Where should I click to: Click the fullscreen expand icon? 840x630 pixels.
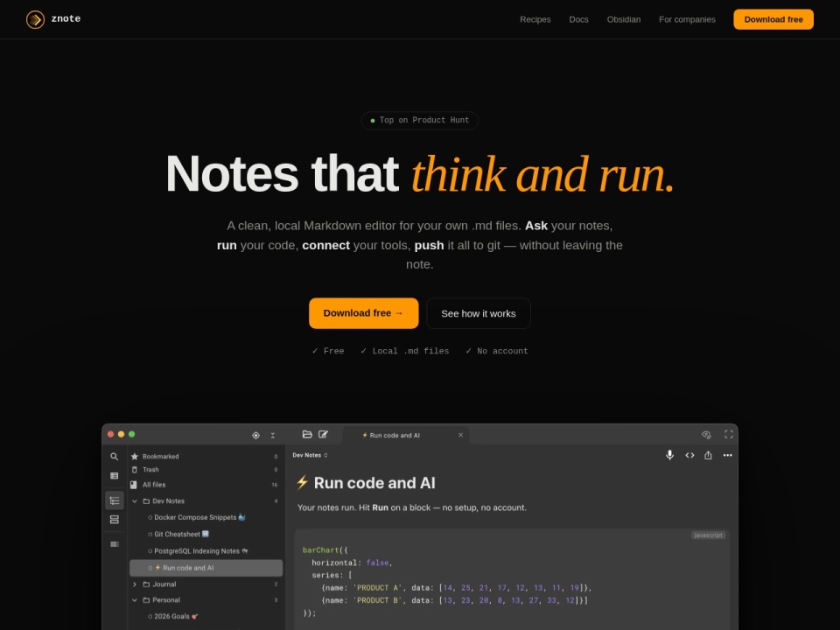[x=729, y=435]
